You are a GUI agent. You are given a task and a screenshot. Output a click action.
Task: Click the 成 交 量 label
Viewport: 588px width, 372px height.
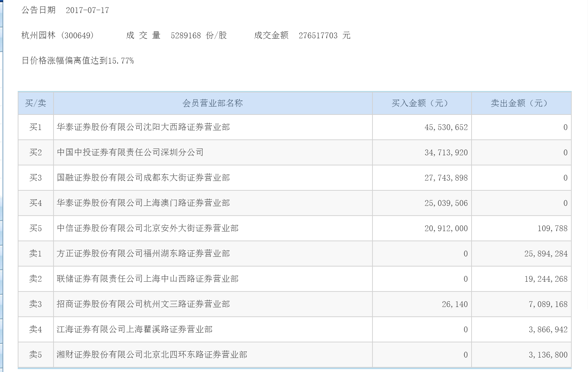click(x=143, y=35)
